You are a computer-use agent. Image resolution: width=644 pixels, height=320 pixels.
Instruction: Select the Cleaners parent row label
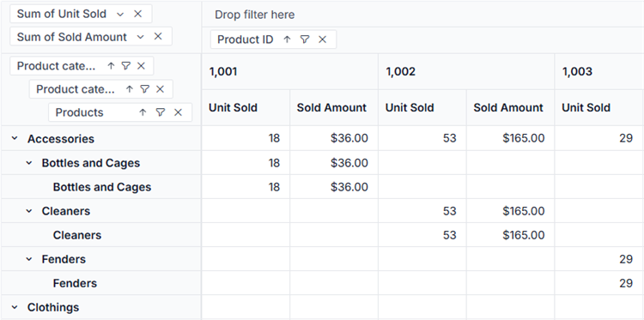click(66, 211)
